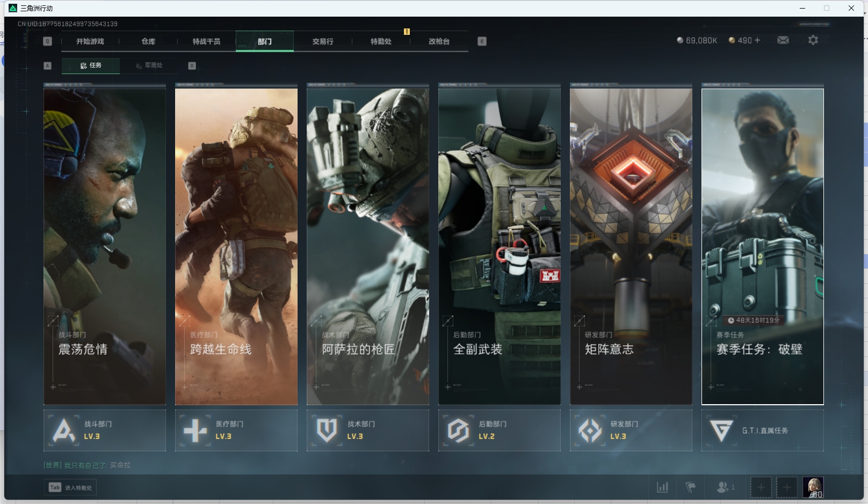The height and width of the screenshot is (504, 868).
Task: Click the 研发部门 diamond icon
Action: coord(590,430)
